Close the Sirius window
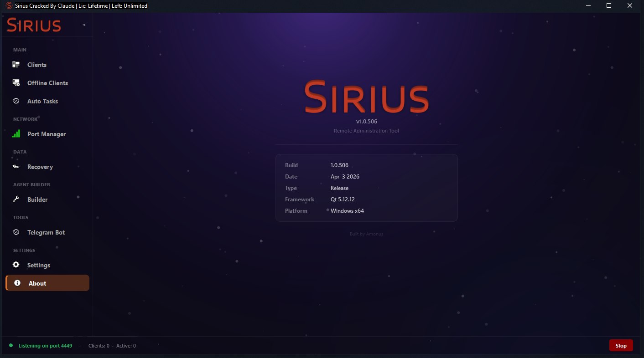 [630, 5]
